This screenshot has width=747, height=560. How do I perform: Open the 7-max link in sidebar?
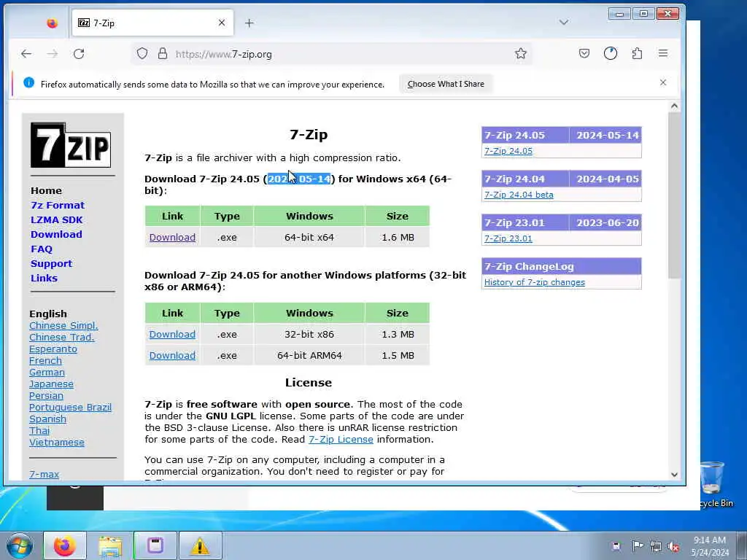44,474
